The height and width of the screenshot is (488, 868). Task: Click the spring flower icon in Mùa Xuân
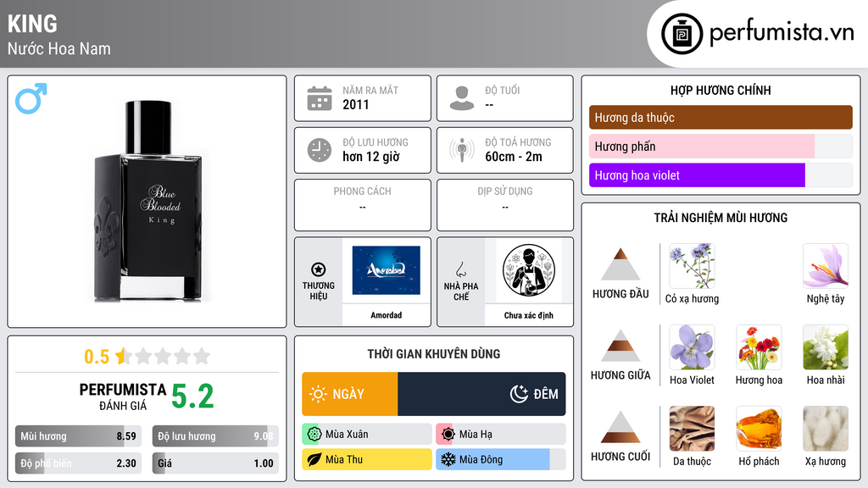pos(314,435)
